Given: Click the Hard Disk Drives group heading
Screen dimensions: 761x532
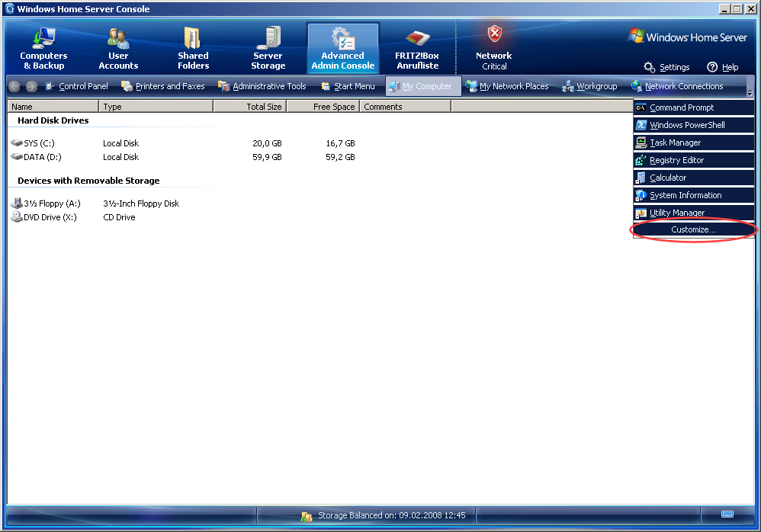Looking at the screenshot, I should point(53,120).
